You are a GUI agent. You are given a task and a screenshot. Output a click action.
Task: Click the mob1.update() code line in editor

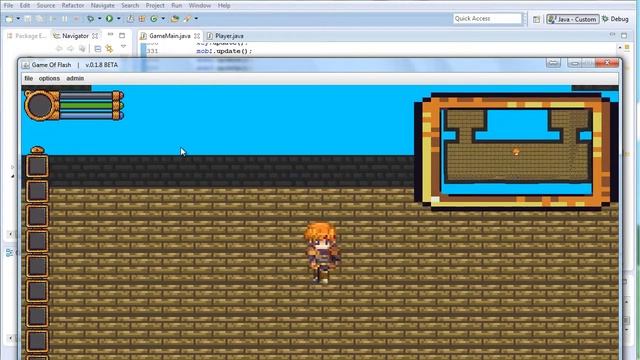tap(224, 51)
